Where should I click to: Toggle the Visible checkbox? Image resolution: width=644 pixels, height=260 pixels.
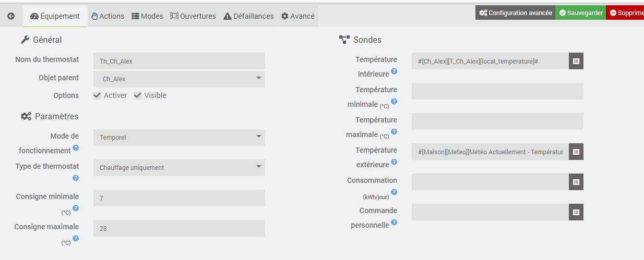coord(138,95)
